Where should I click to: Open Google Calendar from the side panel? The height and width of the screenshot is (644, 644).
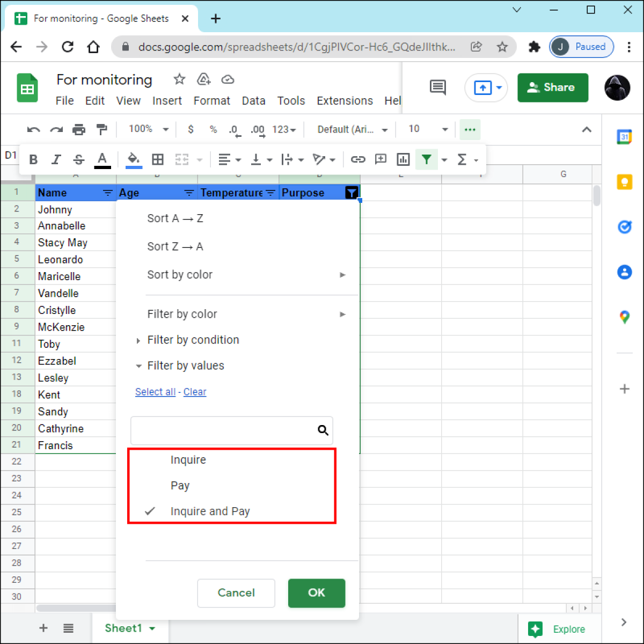[x=624, y=137]
